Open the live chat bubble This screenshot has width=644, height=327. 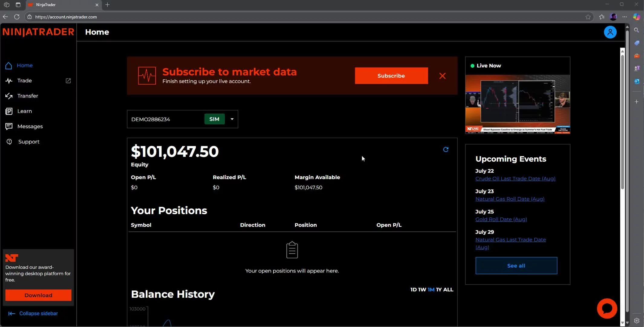pos(607,309)
